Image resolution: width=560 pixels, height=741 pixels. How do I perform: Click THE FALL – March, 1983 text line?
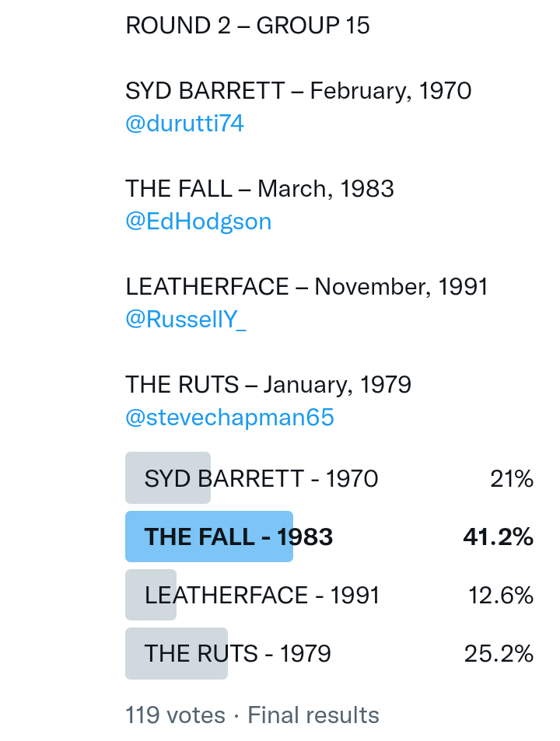coord(260,189)
